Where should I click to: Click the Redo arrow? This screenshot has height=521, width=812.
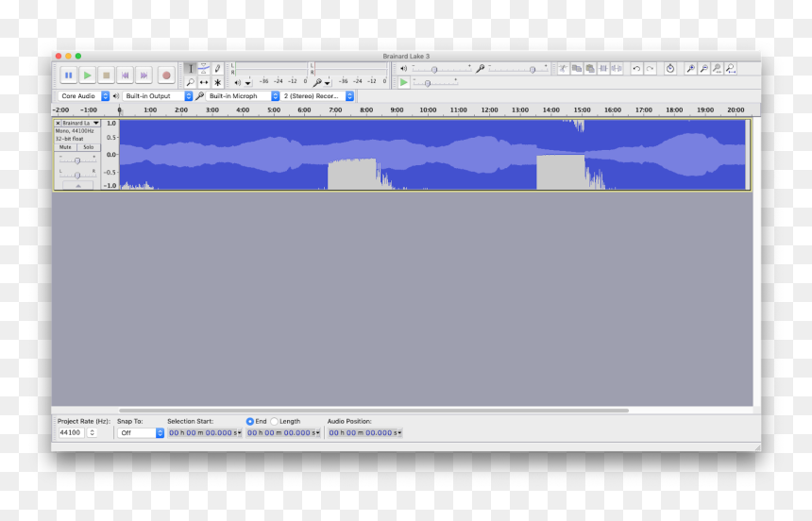point(650,68)
